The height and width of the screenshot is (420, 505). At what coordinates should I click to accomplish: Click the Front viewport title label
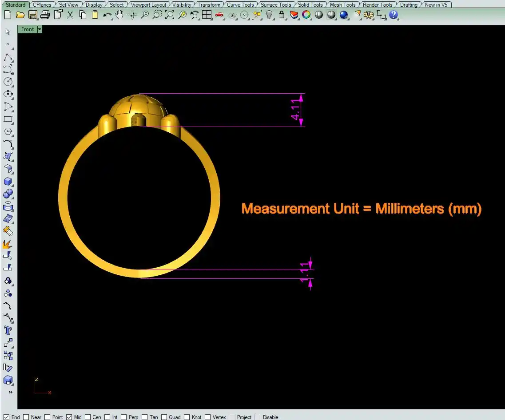click(x=27, y=29)
